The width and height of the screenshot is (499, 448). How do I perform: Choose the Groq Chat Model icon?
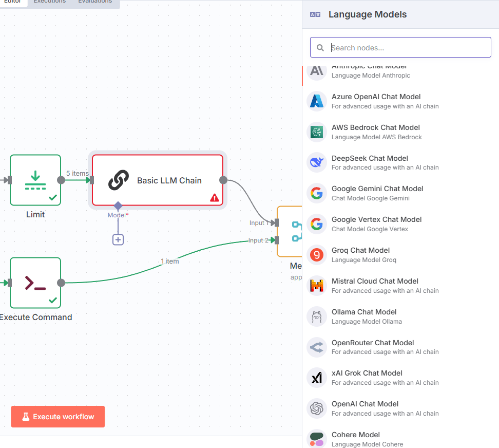coord(317,255)
